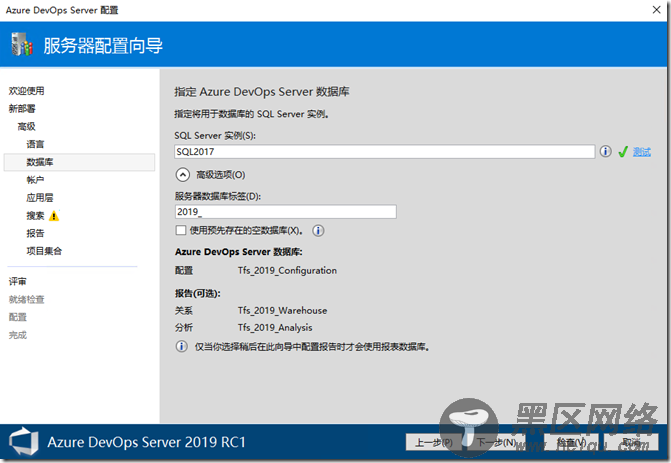Open the 应用层 step in sidebar
Viewport: 671px width, 463px height.
click(40, 198)
